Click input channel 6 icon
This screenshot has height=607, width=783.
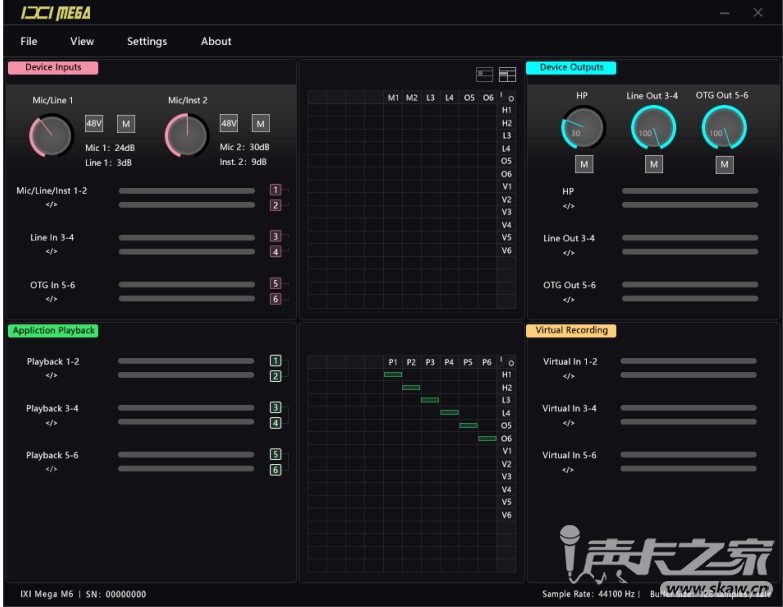tap(275, 299)
